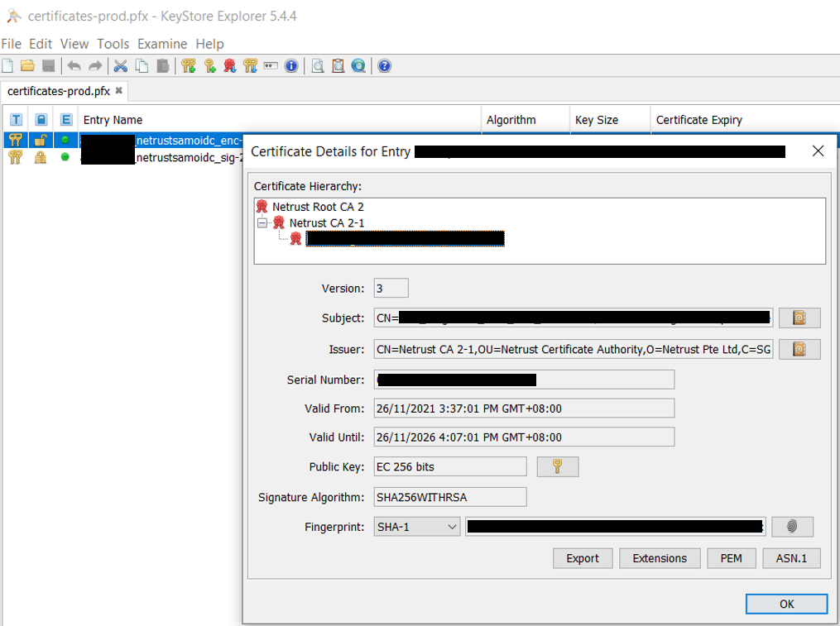Click the Cut scissors icon
This screenshot has height=626, width=840.
[x=121, y=66]
